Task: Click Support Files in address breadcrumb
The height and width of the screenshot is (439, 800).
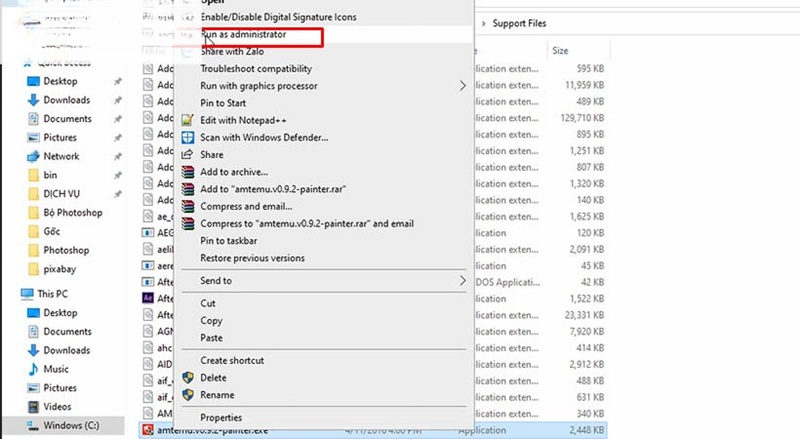Action: 519,23
